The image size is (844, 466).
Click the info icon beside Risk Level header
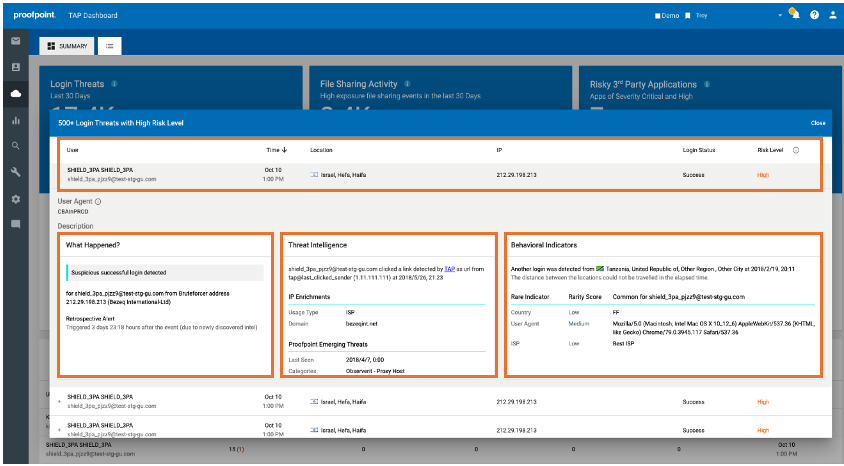tap(796, 150)
